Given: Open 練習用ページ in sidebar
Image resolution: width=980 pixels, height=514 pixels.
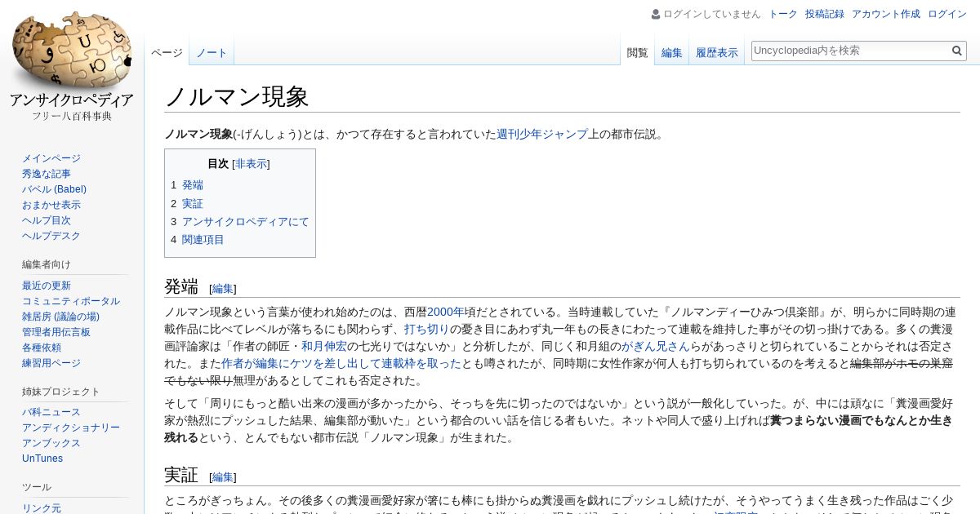Looking at the screenshot, I should point(51,363).
